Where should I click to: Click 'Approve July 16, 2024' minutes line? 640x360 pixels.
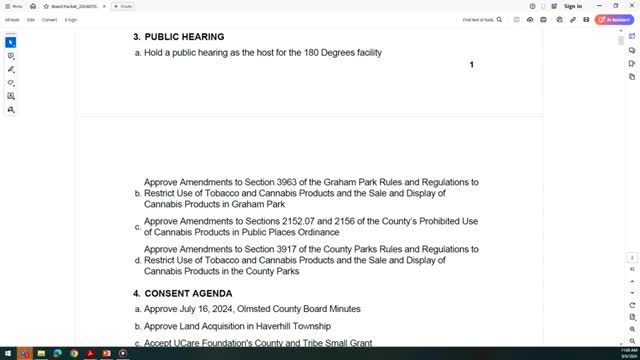click(x=248, y=309)
